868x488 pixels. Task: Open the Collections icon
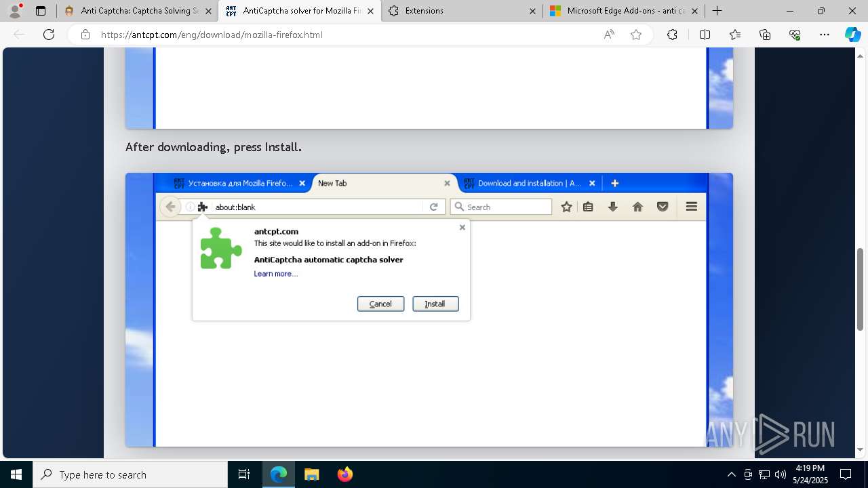click(765, 35)
